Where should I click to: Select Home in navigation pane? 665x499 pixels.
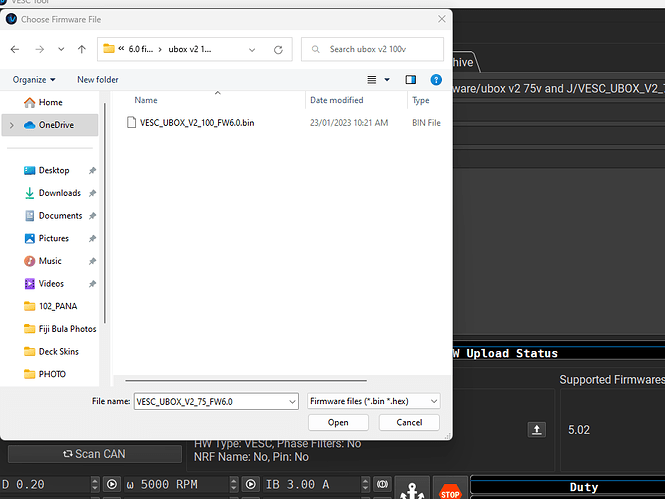point(50,102)
